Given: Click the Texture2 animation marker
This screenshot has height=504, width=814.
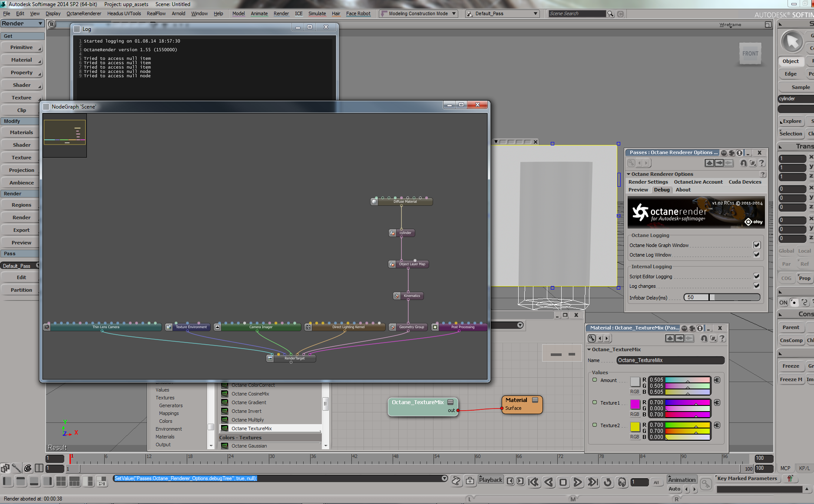Looking at the screenshot, I should point(595,425).
